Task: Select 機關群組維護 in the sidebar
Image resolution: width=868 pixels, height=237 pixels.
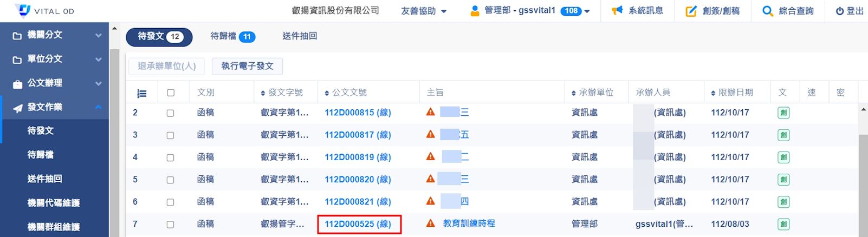Action: point(54,227)
